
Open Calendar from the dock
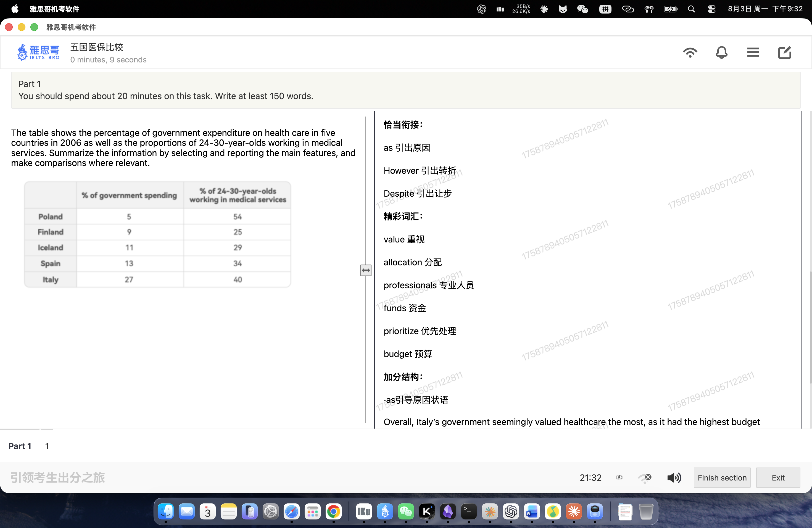208,511
